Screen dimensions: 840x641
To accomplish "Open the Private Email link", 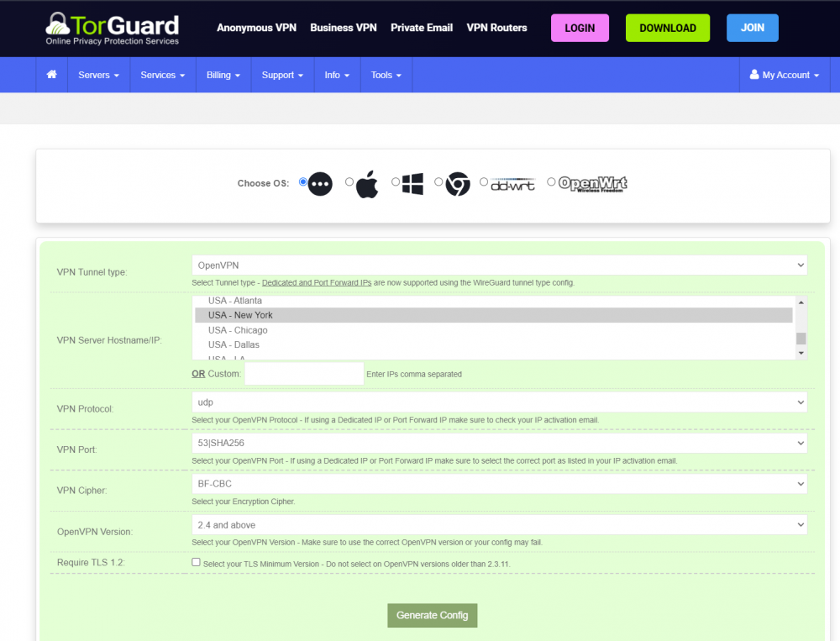I will (422, 28).
